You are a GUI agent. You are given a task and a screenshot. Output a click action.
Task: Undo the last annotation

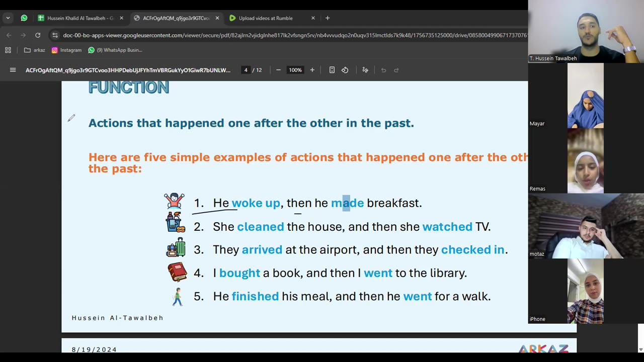pyautogui.click(x=383, y=70)
